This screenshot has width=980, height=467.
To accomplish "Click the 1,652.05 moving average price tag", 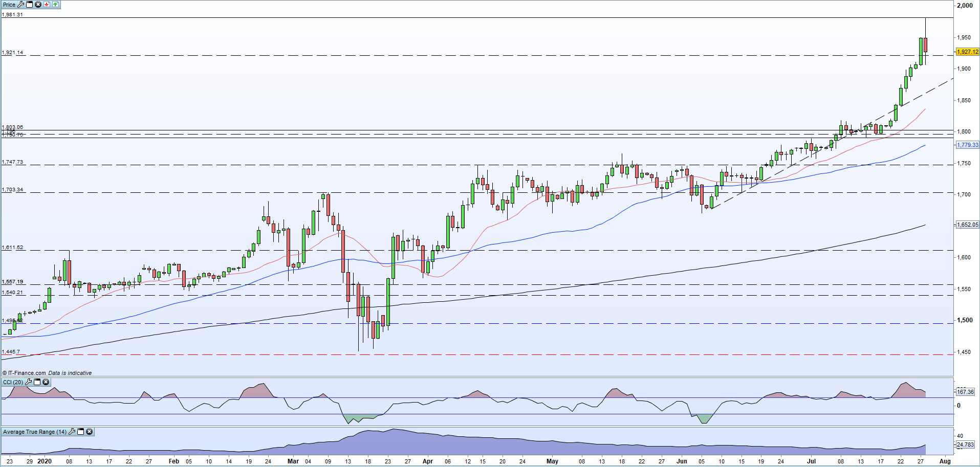I will [x=967, y=225].
